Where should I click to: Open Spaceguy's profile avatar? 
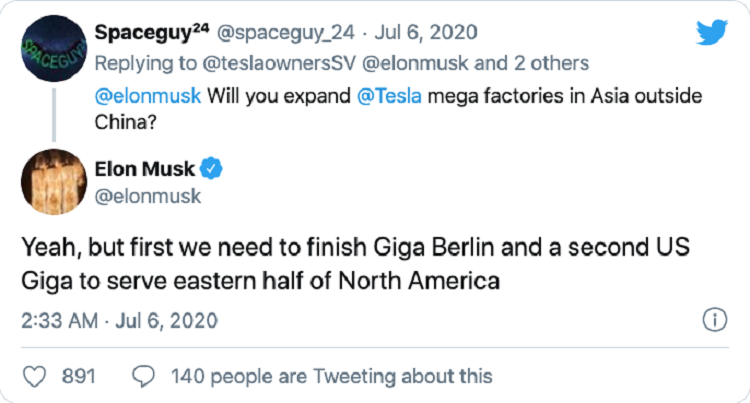[x=48, y=46]
